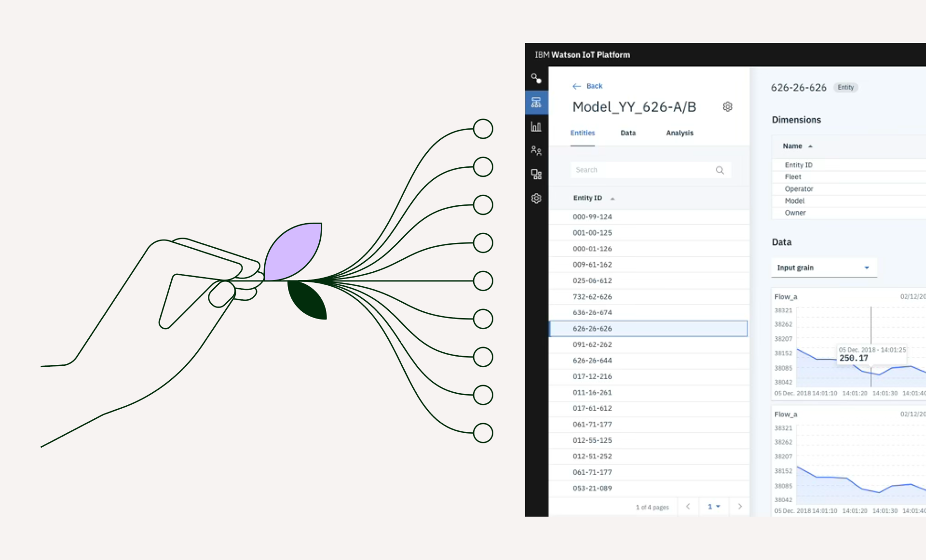Open the analytics bar-chart icon in the sidebar
Viewport: 926px width, 560px height.
point(536,126)
